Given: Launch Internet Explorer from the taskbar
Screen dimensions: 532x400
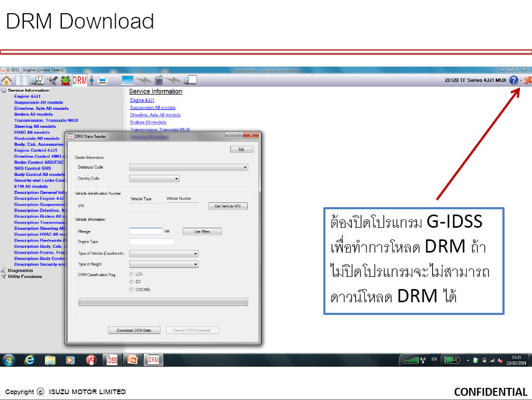Looking at the screenshot, I should tap(30, 360).
